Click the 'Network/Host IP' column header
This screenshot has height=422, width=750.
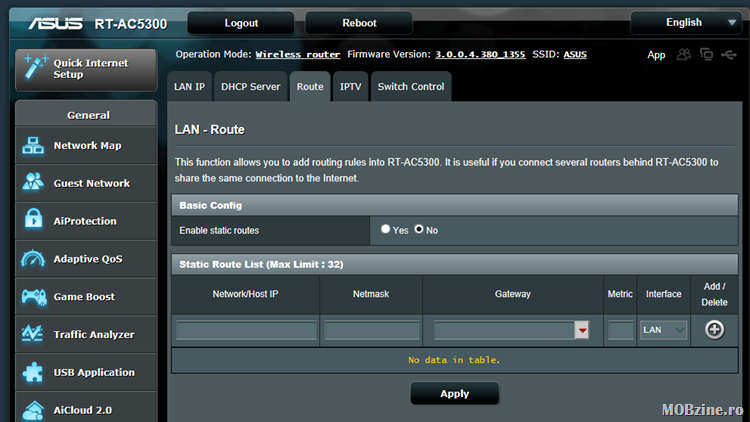(245, 294)
